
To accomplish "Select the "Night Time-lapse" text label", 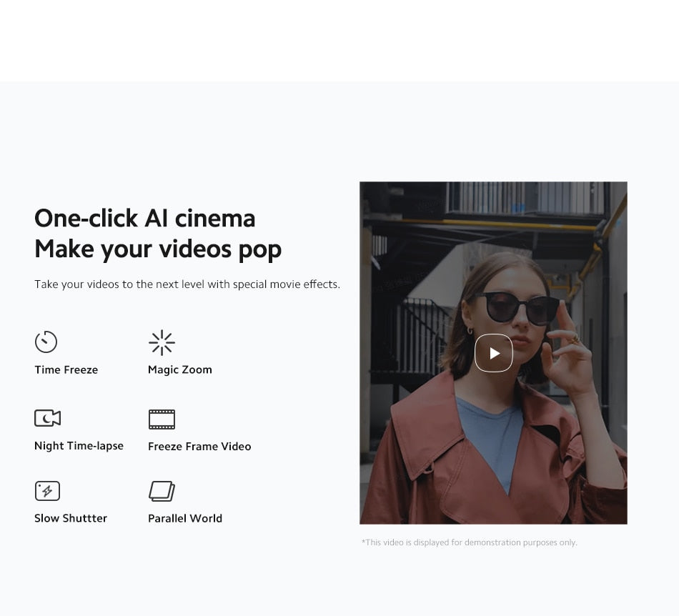I will point(79,446).
